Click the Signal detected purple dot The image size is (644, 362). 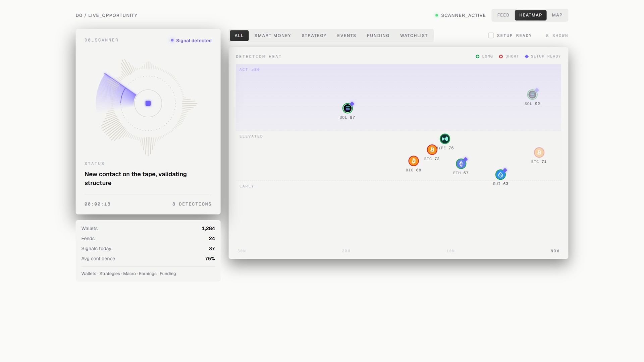pos(172,41)
